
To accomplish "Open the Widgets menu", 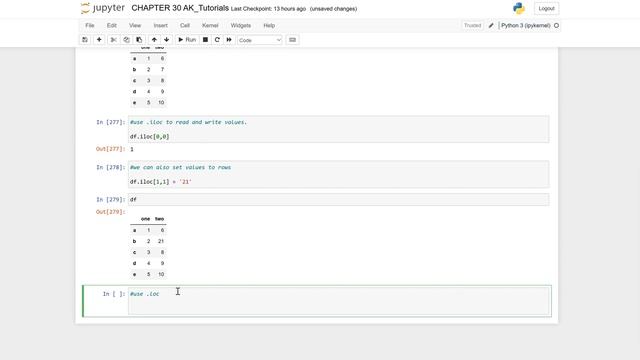I will [241, 25].
